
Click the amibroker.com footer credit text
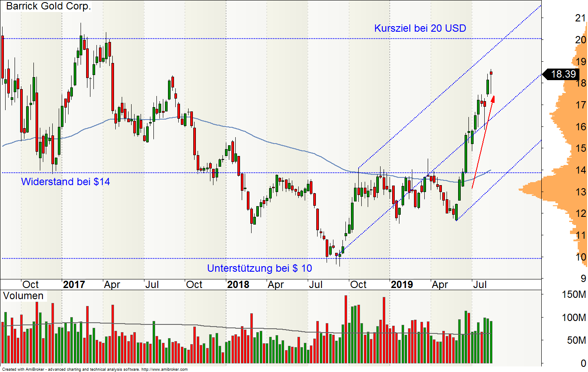click(95, 369)
